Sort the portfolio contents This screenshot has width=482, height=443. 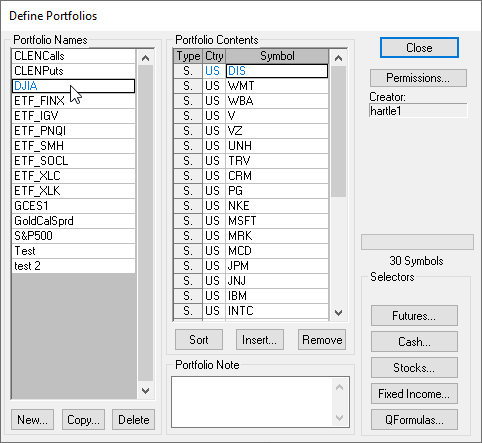click(199, 340)
